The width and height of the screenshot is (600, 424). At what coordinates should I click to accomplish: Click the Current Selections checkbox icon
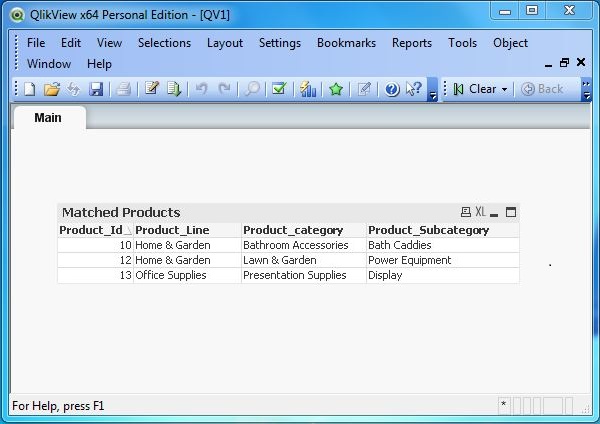coord(280,89)
